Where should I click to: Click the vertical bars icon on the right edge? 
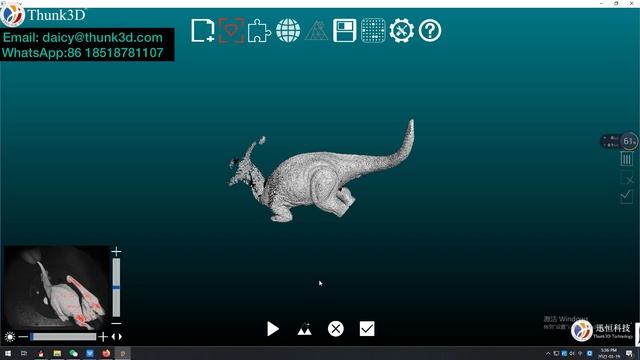[x=627, y=159]
